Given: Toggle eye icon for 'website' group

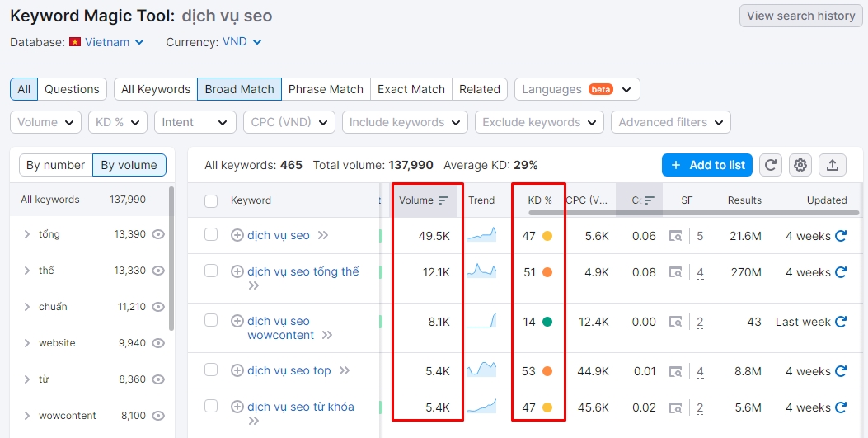Looking at the screenshot, I should point(158,343).
